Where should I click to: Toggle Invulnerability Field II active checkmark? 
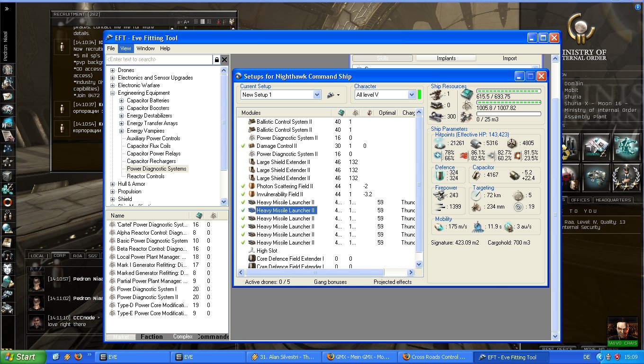point(243,194)
